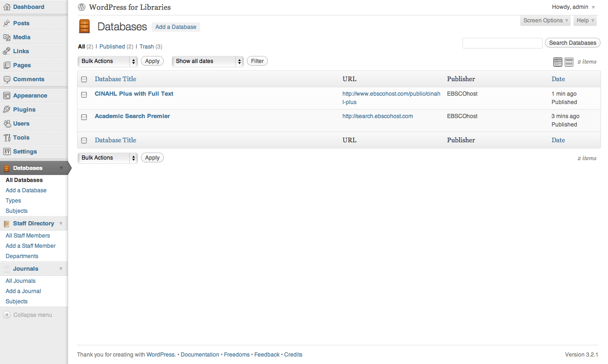Viewport: 608px width, 364px height.
Task: Click the Posts pushpin icon
Action: tap(7, 23)
